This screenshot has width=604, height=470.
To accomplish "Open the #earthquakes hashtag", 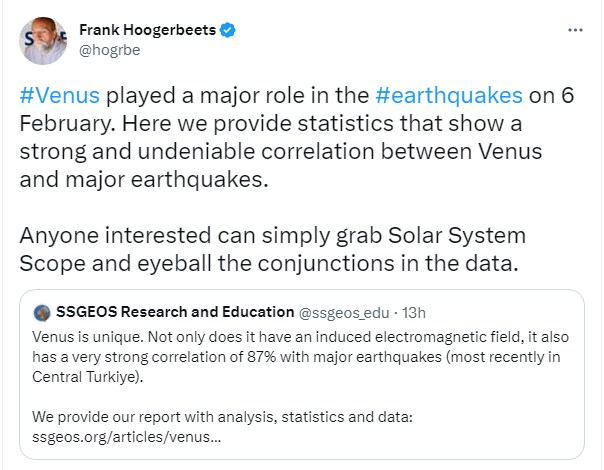I will [449, 96].
